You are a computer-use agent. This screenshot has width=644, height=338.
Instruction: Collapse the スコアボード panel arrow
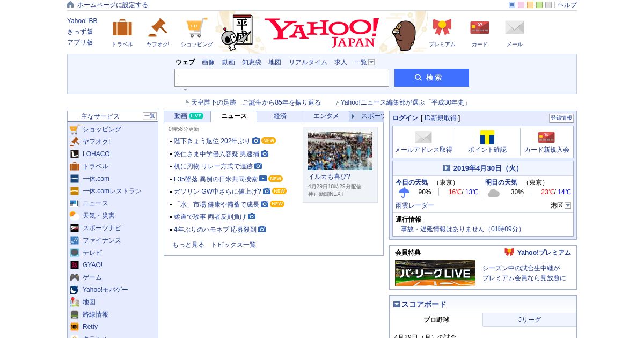pyautogui.click(x=397, y=304)
